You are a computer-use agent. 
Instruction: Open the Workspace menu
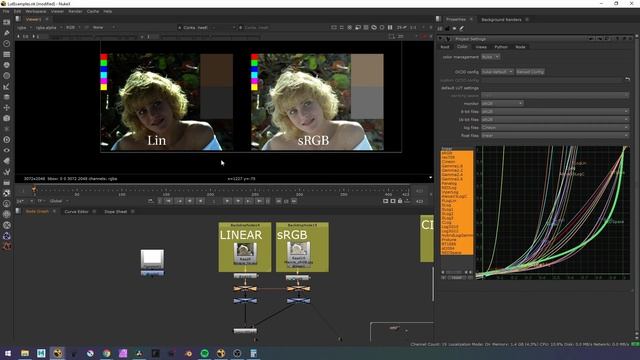pos(36,11)
